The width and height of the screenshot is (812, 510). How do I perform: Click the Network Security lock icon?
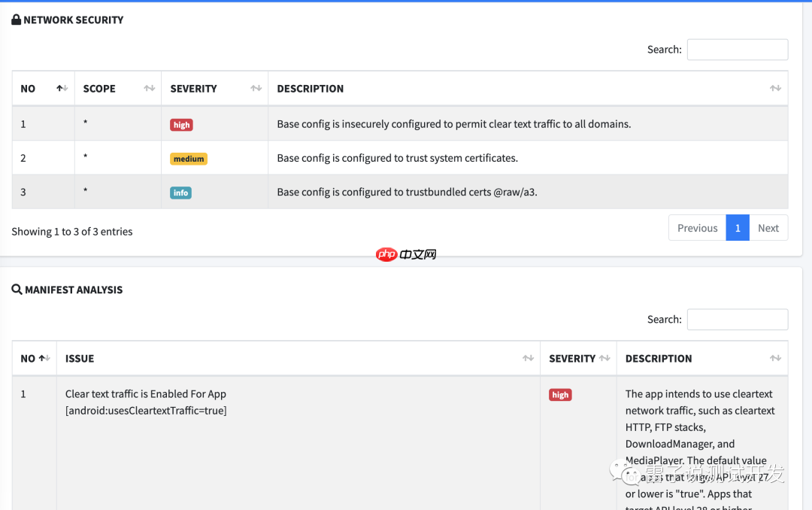click(17, 20)
